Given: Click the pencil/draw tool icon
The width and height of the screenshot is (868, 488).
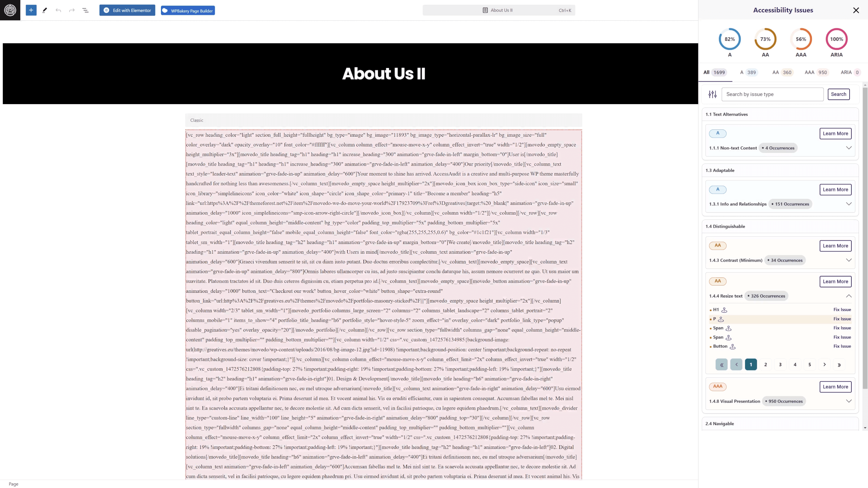Looking at the screenshot, I should pos(45,10).
